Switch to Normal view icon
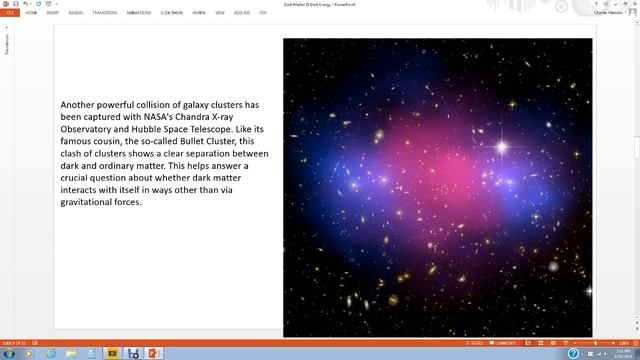This screenshot has height=360, width=640. pyautogui.click(x=528, y=343)
